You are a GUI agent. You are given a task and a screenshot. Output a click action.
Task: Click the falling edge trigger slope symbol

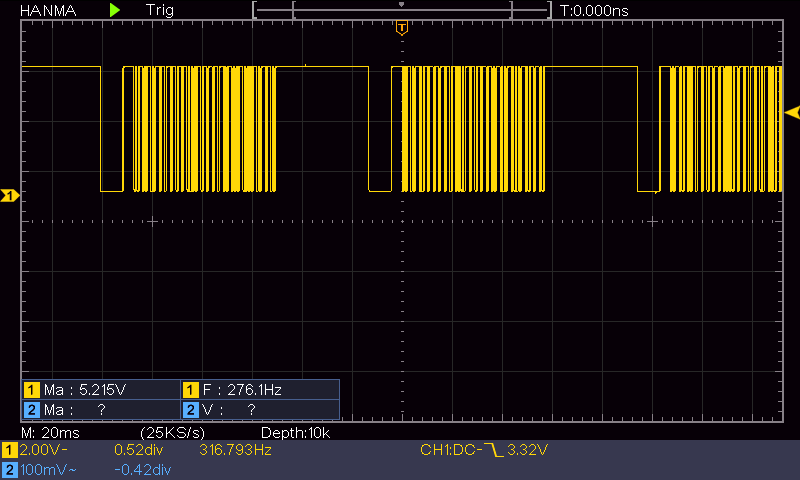coord(492,451)
